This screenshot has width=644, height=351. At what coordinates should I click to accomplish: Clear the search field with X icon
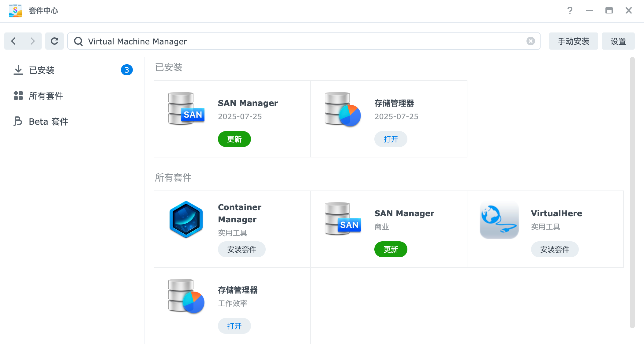tap(530, 41)
